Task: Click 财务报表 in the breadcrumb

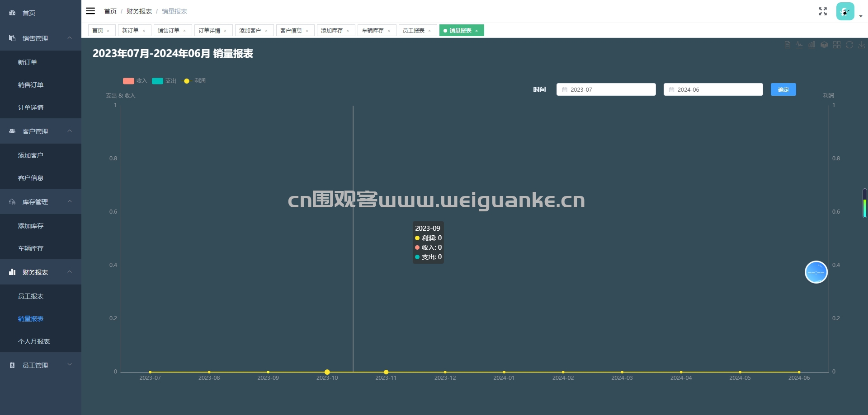Action: [x=139, y=11]
